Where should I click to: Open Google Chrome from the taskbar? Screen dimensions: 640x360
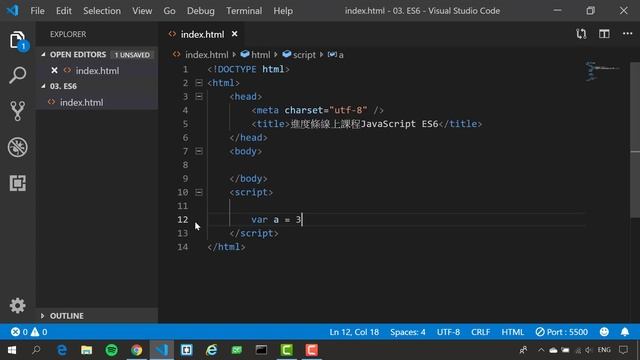pyautogui.click(x=137, y=350)
